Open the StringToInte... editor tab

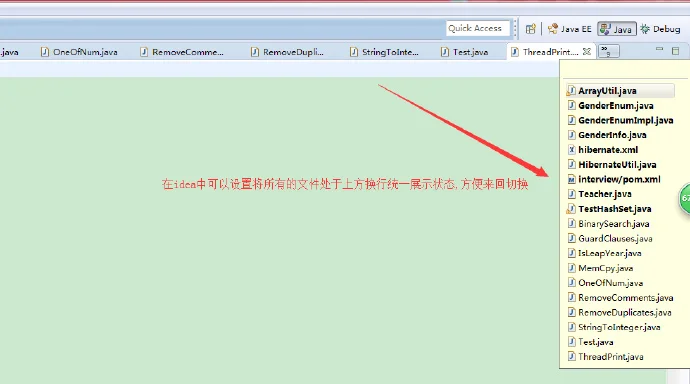tap(384, 52)
